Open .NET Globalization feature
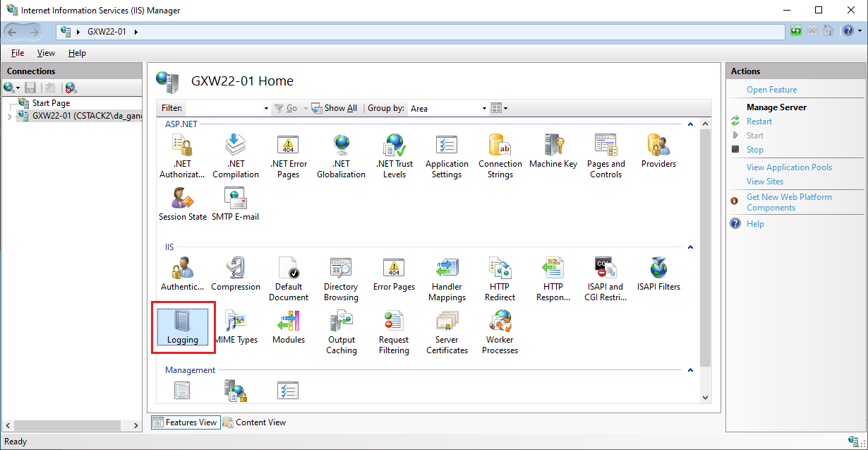Screen dimensions: 868x450 point(342,156)
